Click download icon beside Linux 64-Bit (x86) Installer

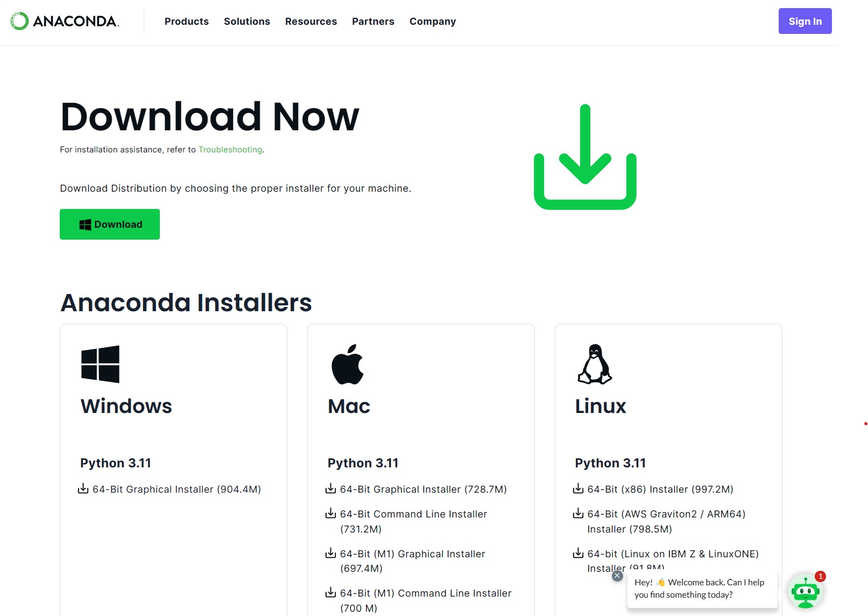578,489
